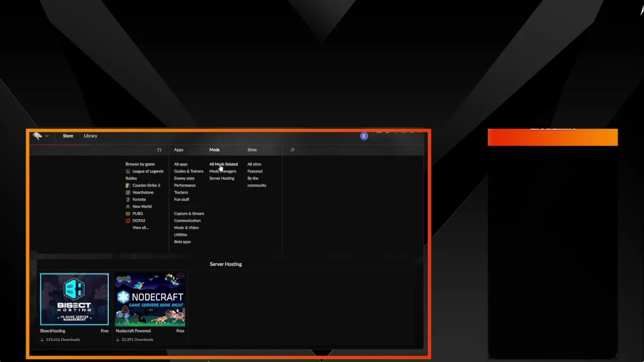Viewport: 644px width, 362px height.
Task: Open the BisectHosting app thumbnail
Action: [74, 300]
